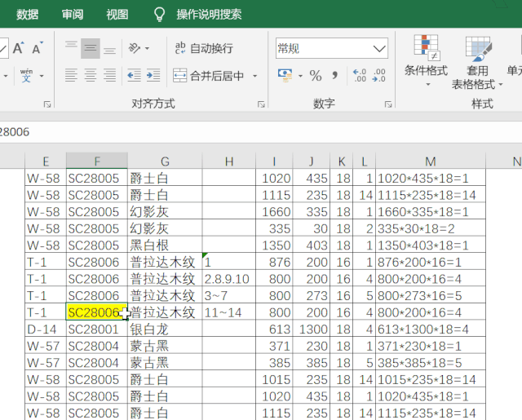Image resolution: width=522 pixels, height=420 pixels.
Task: Select cell 银白龙
Action: (x=165, y=329)
